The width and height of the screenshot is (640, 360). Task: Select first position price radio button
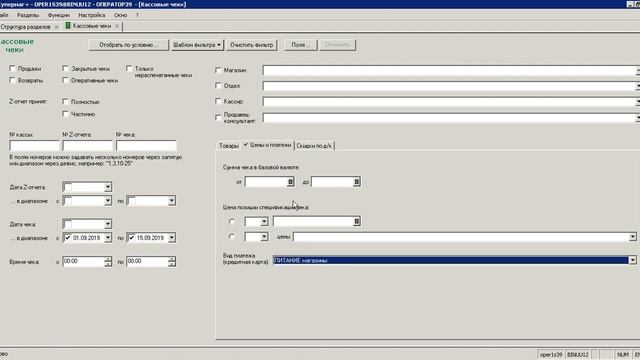[232, 221]
